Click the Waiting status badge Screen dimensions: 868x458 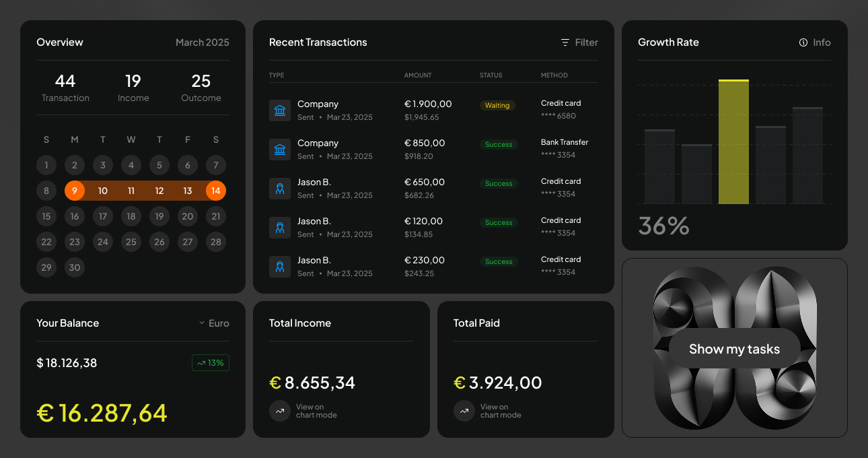497,106
